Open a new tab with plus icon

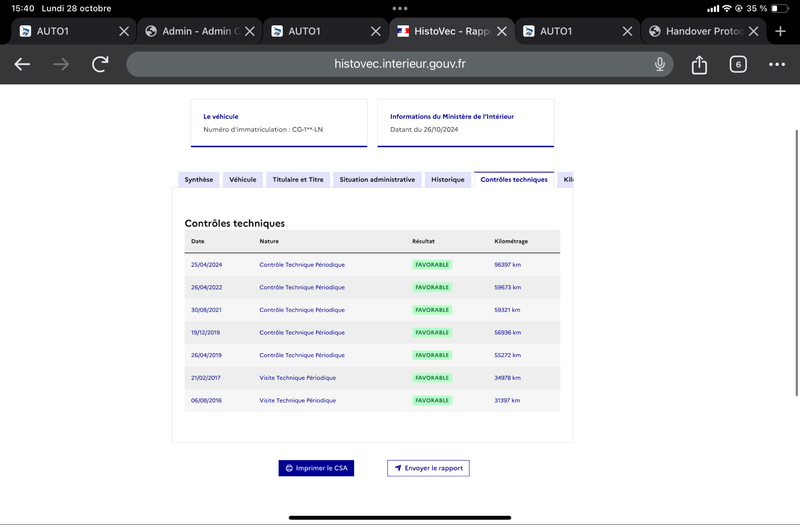click(780, 31)
